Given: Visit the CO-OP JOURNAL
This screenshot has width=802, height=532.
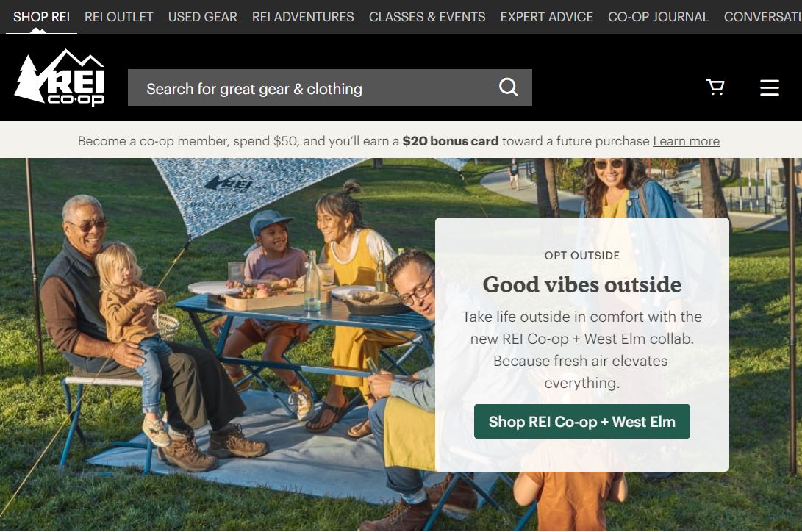Looking at the screenshot, I should 658,17.
